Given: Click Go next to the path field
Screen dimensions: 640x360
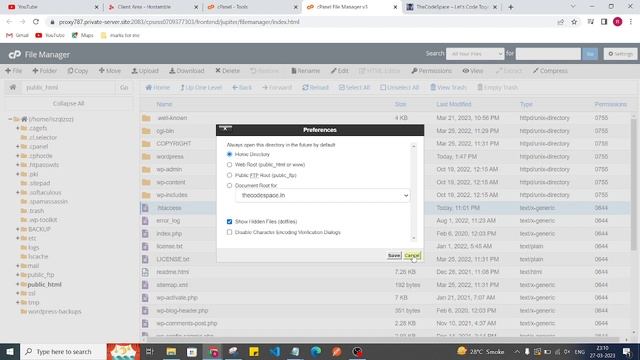Looking at the screenshot, I should (124, 87).
